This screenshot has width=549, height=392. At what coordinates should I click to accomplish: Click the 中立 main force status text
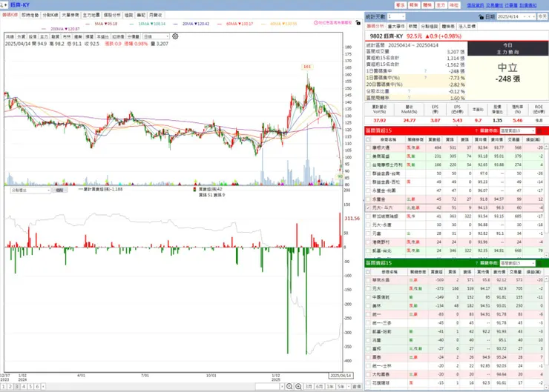507,67
